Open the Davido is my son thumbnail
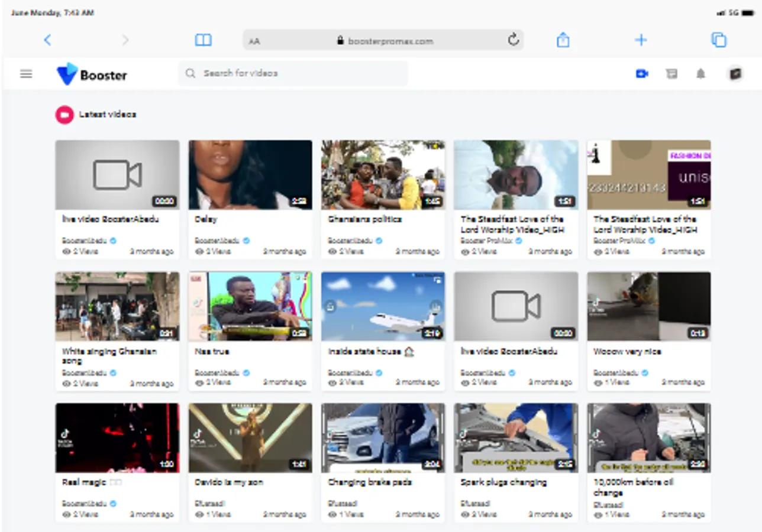This screenshot has height=532, width=762. coord(250,438)
